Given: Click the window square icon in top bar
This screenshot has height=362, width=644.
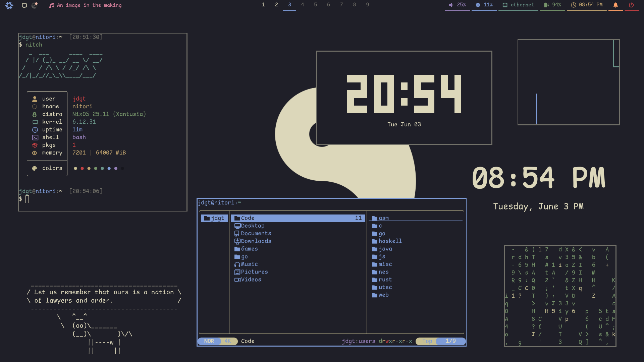Looking at the screenshot, I should coord(24,5).
